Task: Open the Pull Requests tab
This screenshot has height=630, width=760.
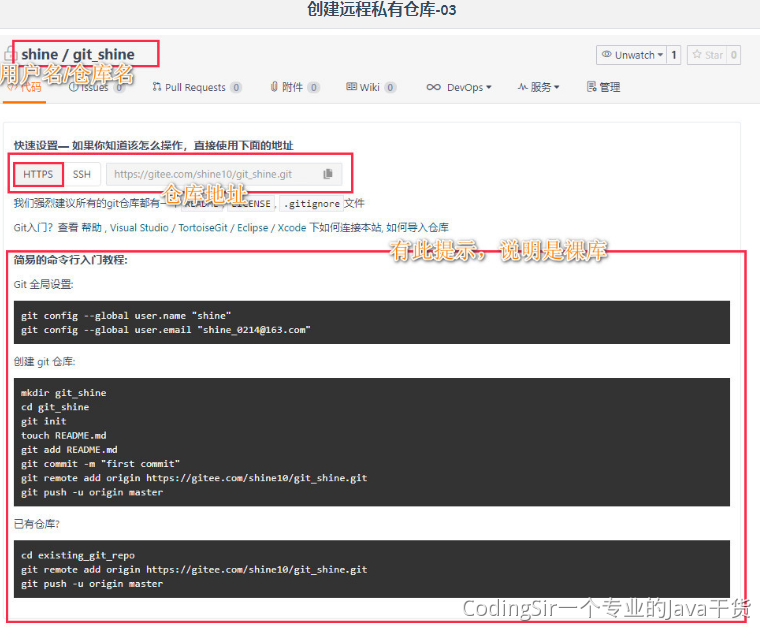Action: pyautogui.click(x=197, y=87)
